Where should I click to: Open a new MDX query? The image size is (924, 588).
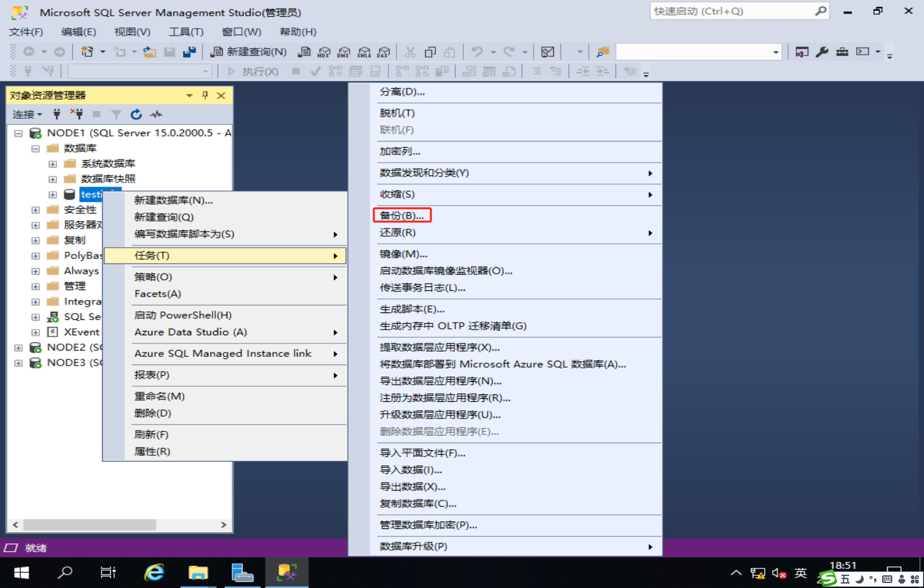coord(324,52)
